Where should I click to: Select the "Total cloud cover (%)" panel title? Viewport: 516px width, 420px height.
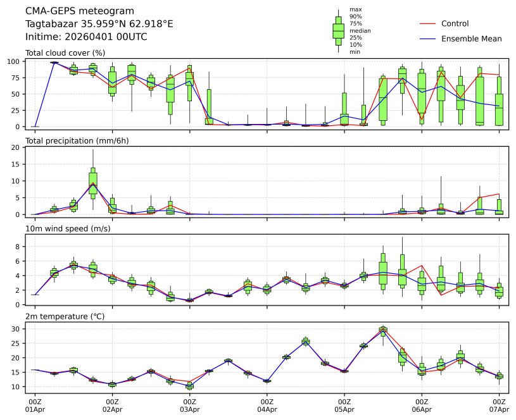pos(65,52)
